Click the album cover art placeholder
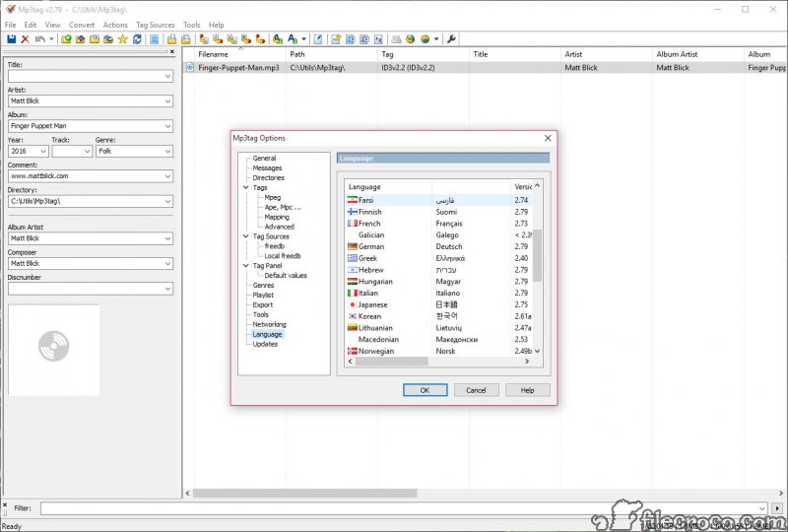Viewport: 788px width, 532px height. (54, 350)
